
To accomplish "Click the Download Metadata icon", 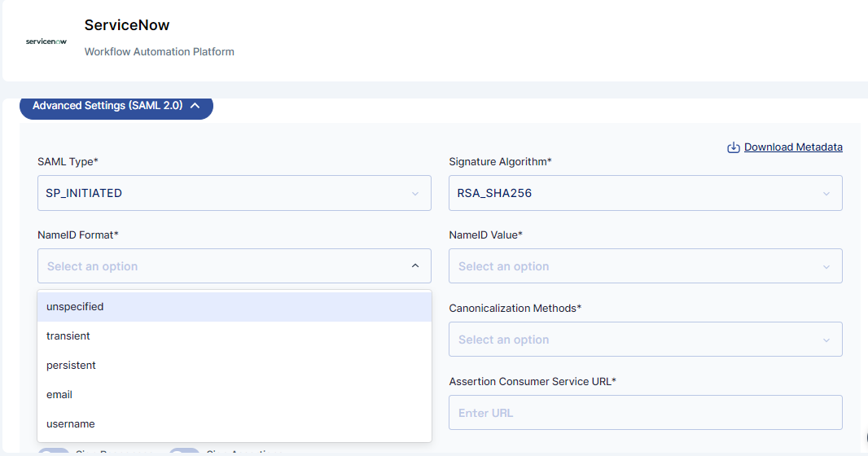I will click(734, 147).
